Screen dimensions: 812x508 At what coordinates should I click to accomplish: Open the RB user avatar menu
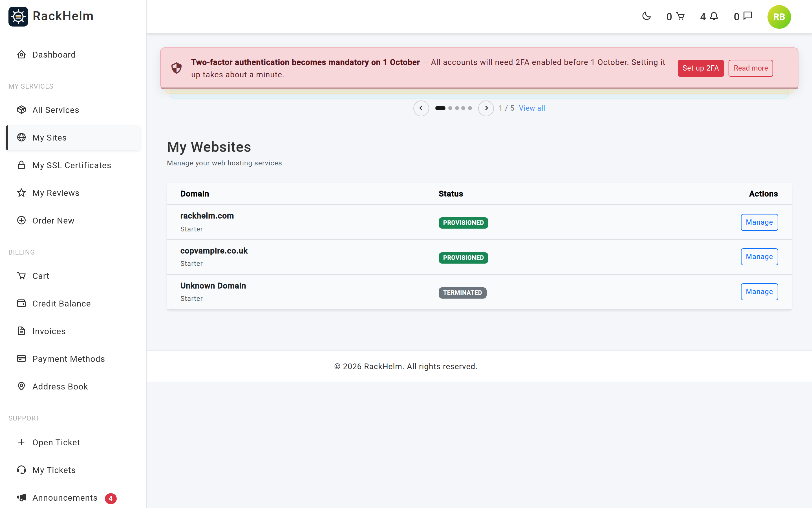779,17
